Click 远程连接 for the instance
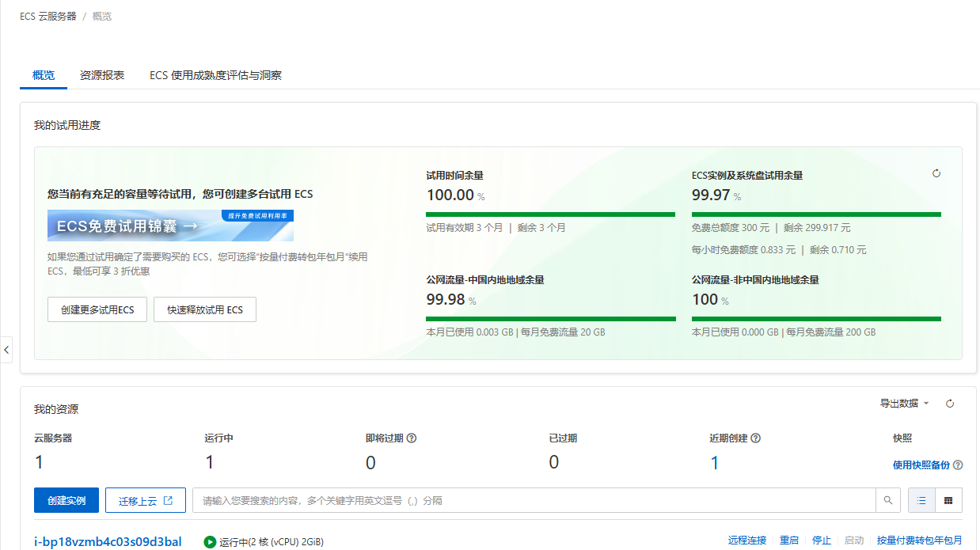 click(x=747, y=541)
